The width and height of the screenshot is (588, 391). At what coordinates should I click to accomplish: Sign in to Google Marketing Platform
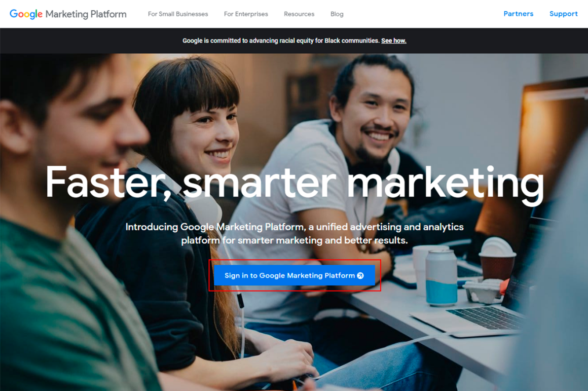(295, 275)
